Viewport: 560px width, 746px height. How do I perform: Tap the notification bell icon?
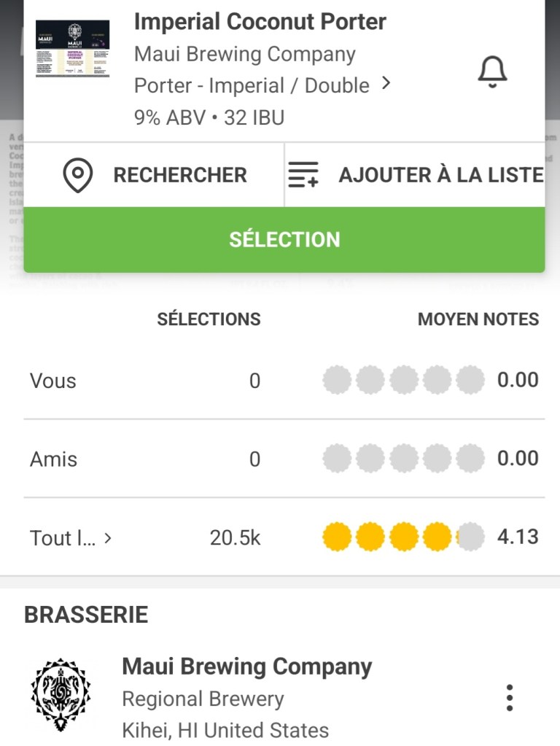coord(492,72)
